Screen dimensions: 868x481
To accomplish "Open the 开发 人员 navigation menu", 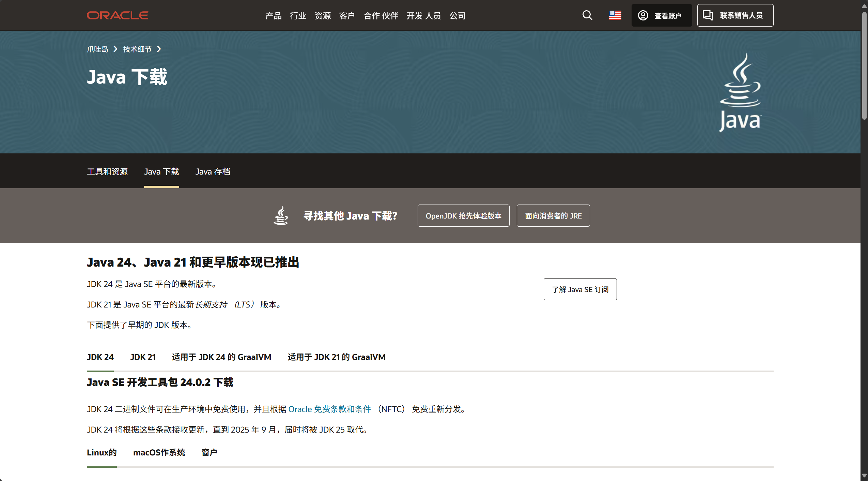I will click(424, 16).
